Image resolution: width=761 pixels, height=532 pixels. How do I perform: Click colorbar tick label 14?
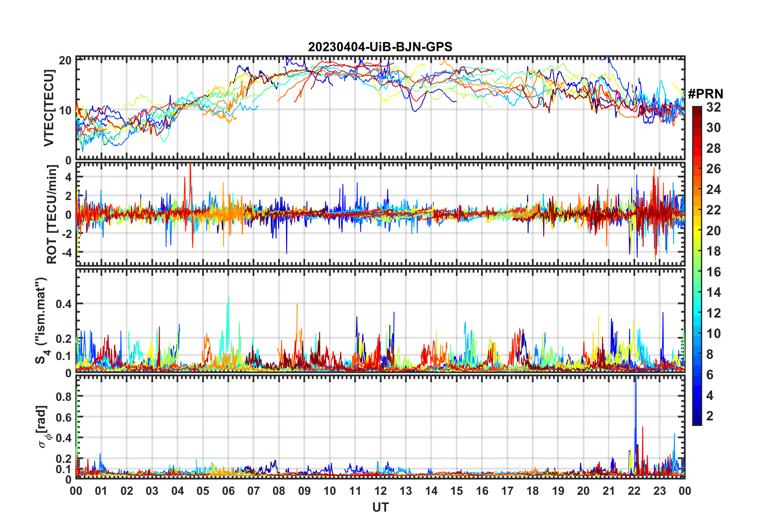click(713, 292)
